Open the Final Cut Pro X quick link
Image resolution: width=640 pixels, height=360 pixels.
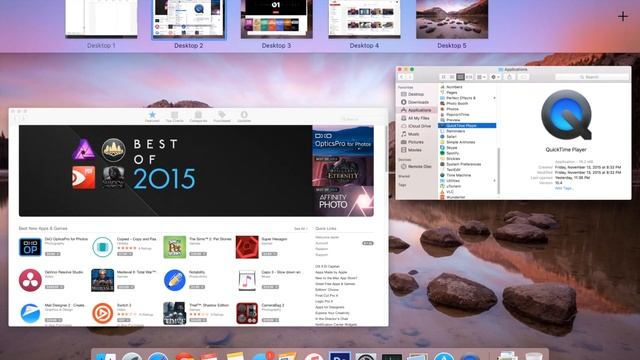pos(327,296)
